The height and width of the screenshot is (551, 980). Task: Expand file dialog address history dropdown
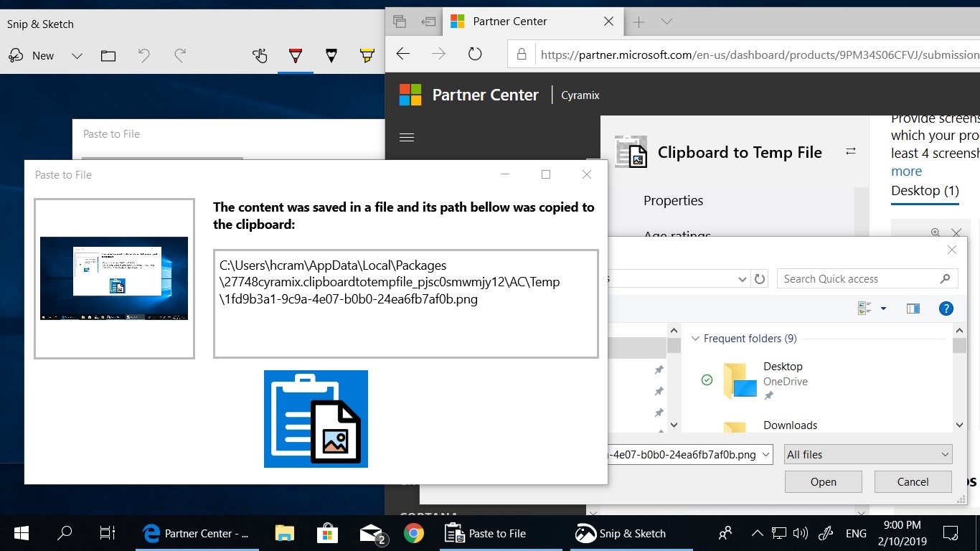click(743, 279)
